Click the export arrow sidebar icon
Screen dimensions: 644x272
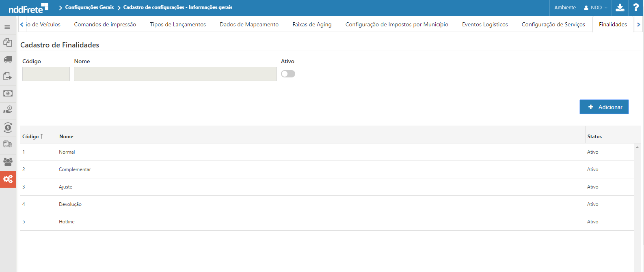click(x=8, y=76)
